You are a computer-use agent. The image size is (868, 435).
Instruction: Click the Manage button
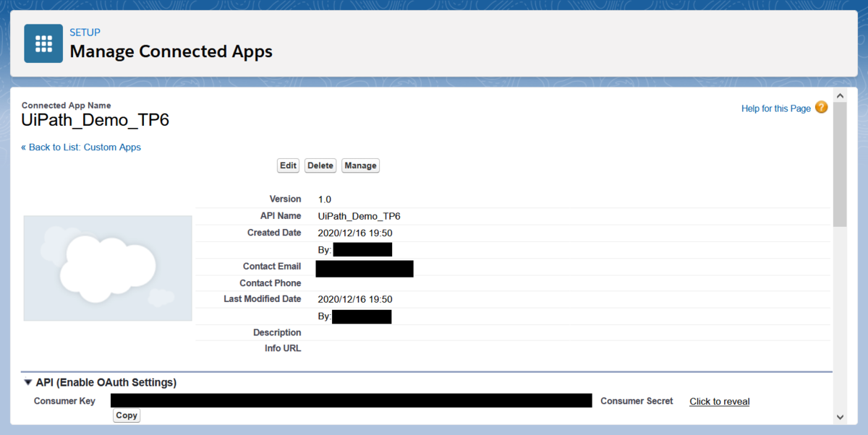(x=360, y=165)
